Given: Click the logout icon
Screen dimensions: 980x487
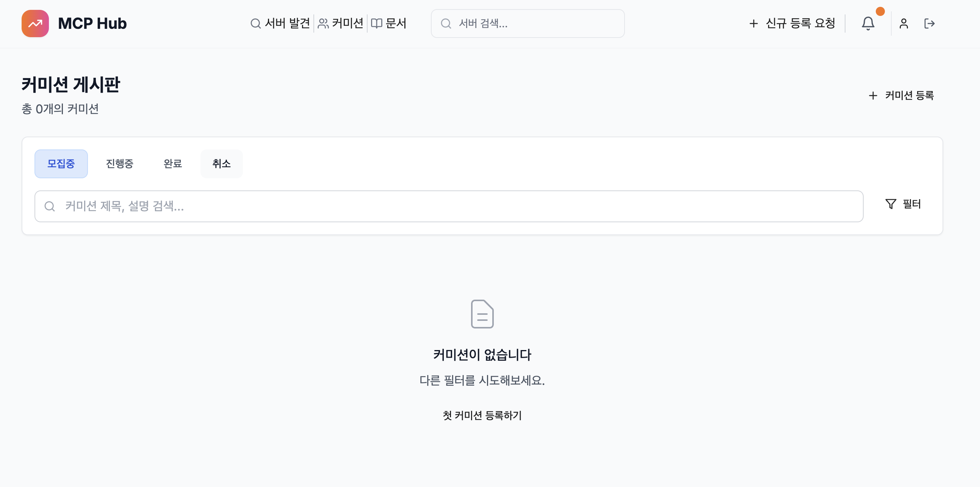Looking at the screenshot, I should (x=930, y=24).
